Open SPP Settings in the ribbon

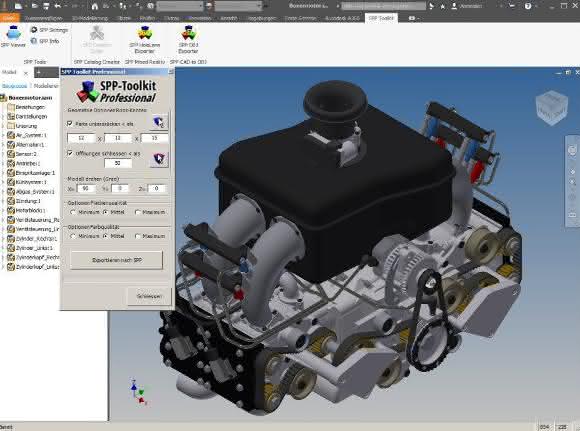(x=49, y=30)
